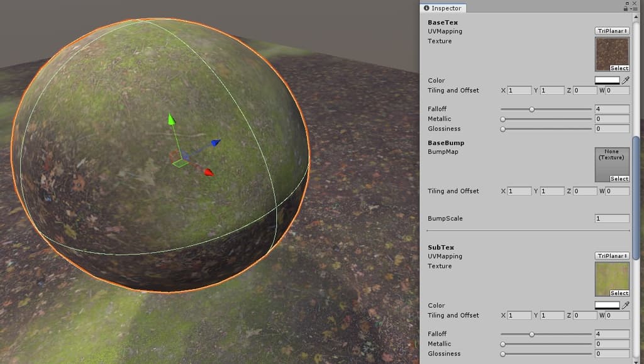Image resolution: width=644 pixels, height=364 pixels.
Task: Click the SubTex Metallic slider handle
Action: 503,344
